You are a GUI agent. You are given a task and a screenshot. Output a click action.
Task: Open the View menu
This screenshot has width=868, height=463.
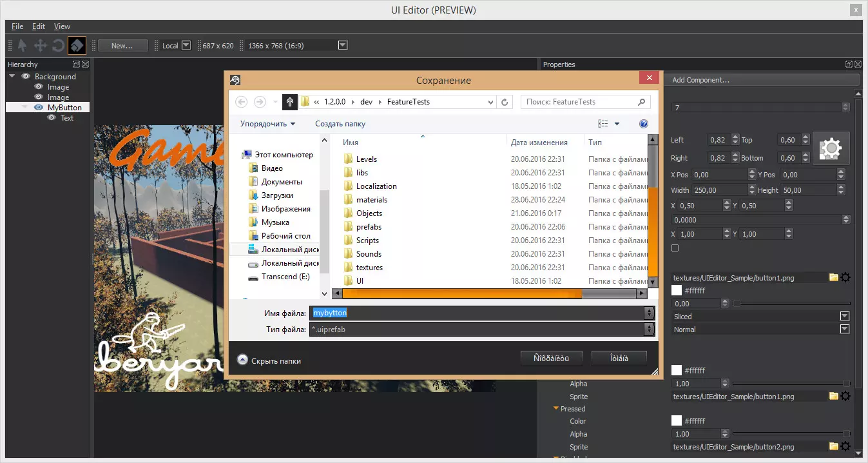tap(62, 26)
